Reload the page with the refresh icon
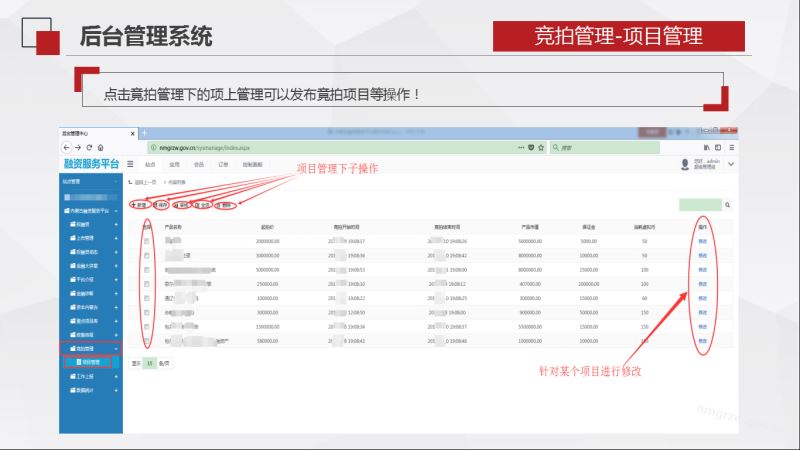This screenshot has width=800, height=450. pyautogui.click(x=88, y=147)
